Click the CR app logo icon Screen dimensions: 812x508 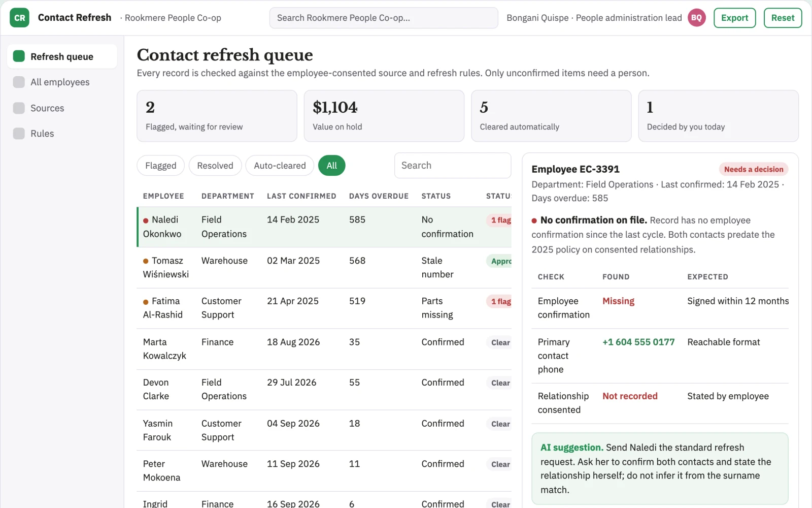tap(19, 18)
